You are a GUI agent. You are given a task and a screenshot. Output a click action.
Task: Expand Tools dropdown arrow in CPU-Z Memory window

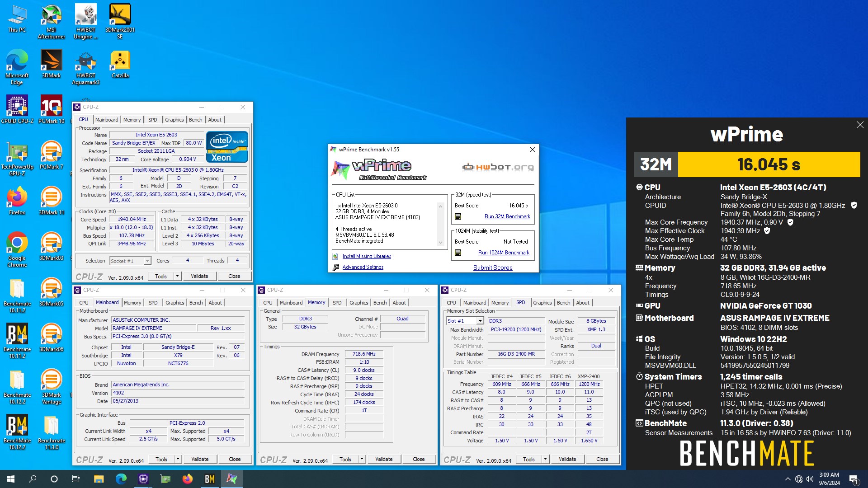click(x=362, y=459)
